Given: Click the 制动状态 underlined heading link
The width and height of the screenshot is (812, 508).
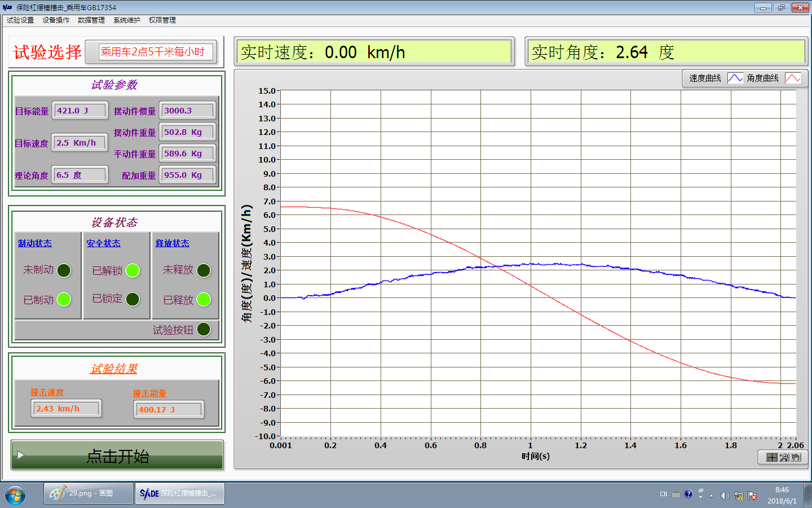Looking at the screenshot, I should pyautogui.click(x=35, y=243).
